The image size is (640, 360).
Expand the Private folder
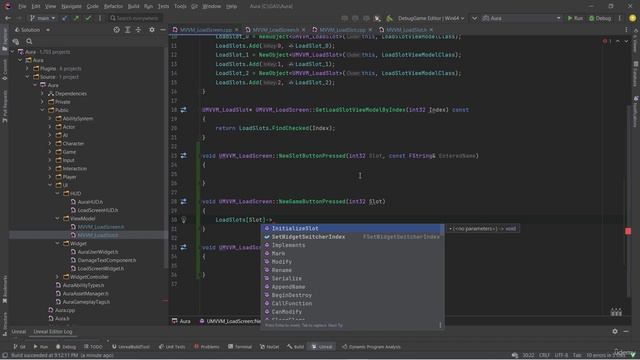click(x=42, y=102)
